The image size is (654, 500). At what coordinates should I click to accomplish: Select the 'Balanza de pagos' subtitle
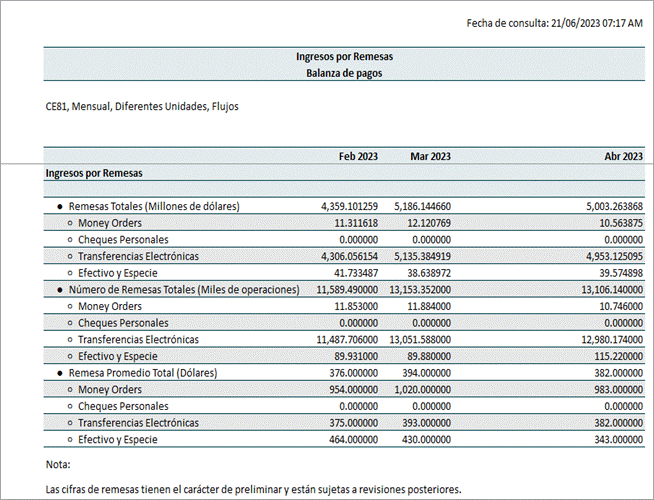(x=344, y=73)
